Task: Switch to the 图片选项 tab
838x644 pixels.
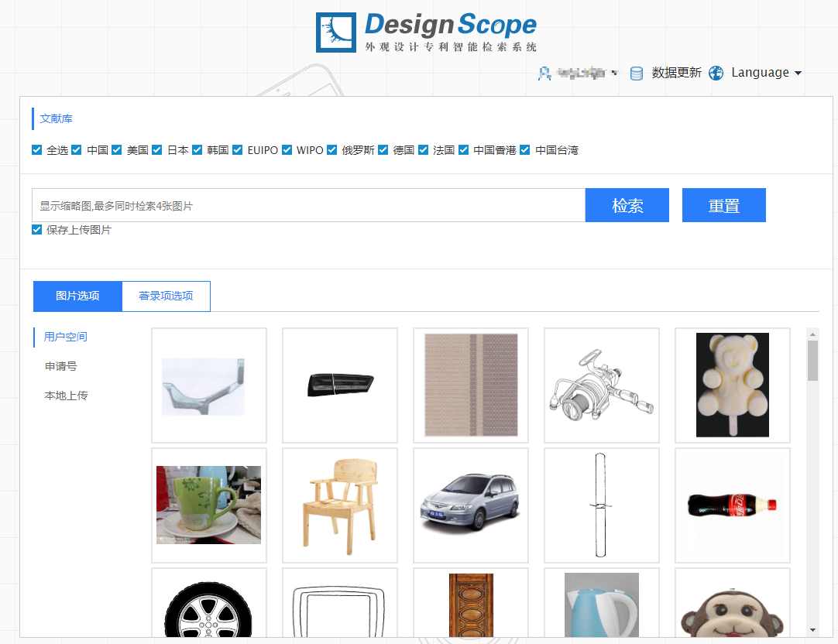Action: pos(77,296)
